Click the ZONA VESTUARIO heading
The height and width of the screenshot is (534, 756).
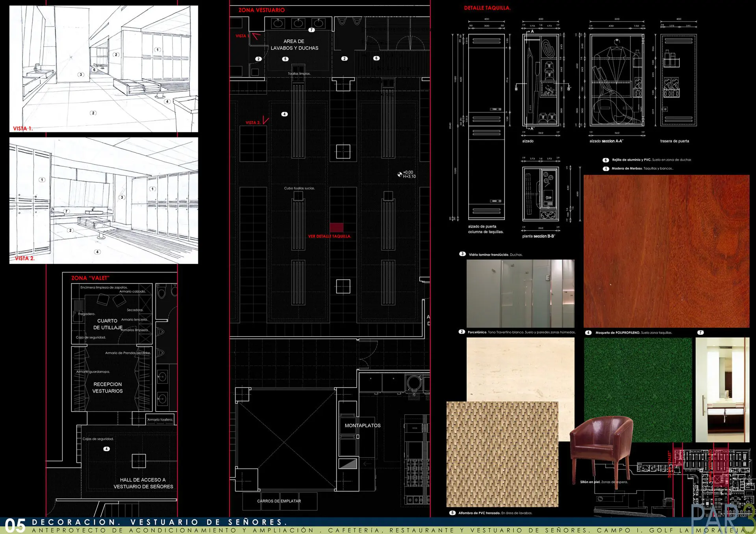pyautogui.click(x=261, y=10)
